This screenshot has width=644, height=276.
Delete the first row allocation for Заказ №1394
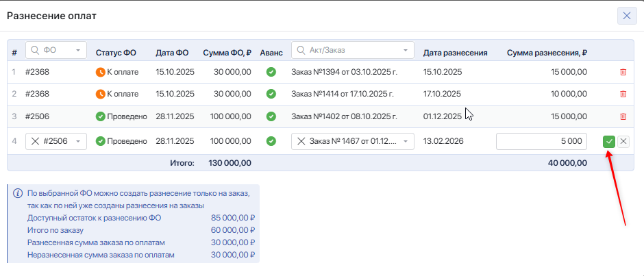tap(623, 71)
